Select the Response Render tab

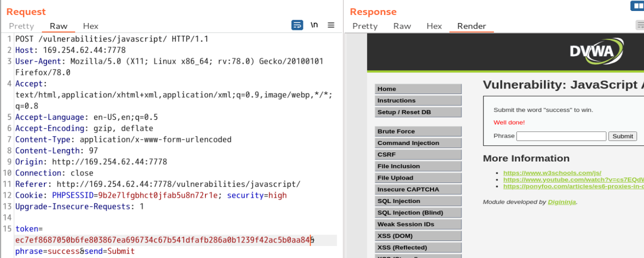471,26
